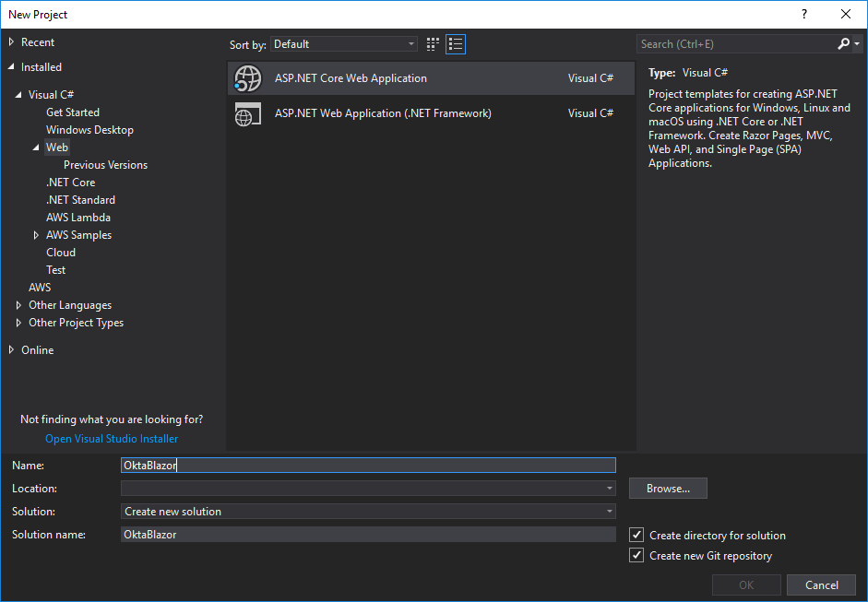This screenshot has height=602, width=868.
Task: Collapse the Visual C# tree node
Action: (19, 95)
